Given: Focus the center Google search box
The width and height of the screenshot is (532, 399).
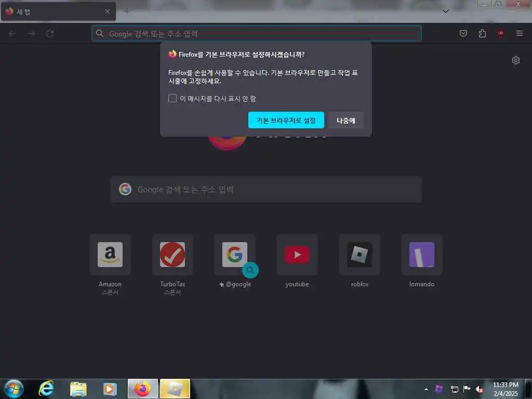Looking at the screenshot, I should coord(266,189).
